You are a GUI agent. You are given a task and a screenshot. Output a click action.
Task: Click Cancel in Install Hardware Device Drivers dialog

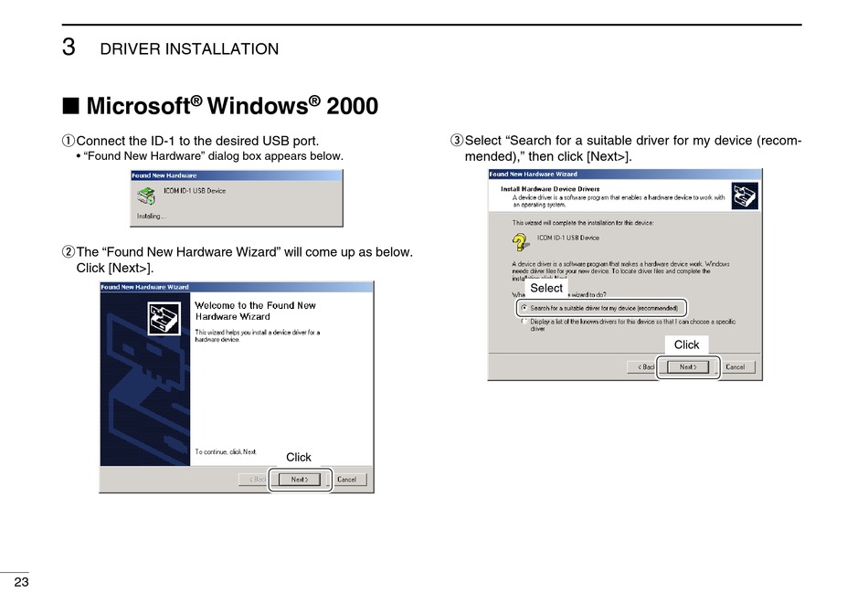tap(736, 367)
